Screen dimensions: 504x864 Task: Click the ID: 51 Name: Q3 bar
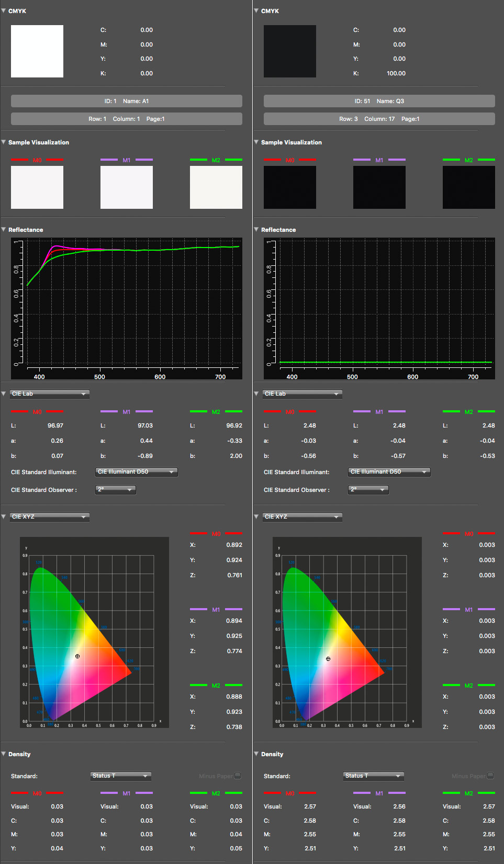379,101
